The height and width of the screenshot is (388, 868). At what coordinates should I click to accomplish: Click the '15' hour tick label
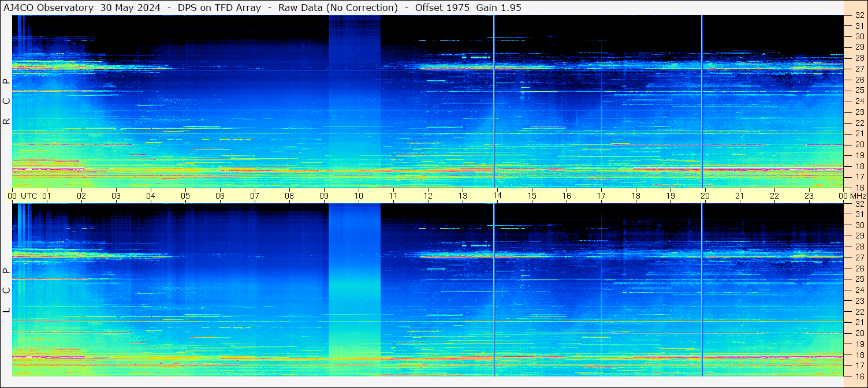[x=532, y=196]
